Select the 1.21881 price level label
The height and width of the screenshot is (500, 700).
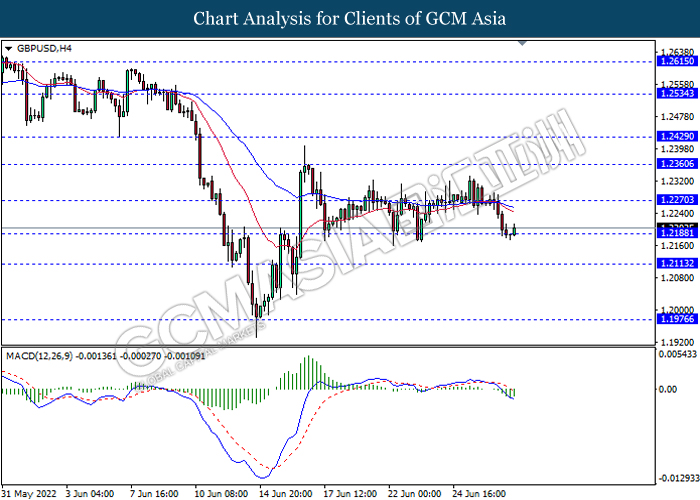678,233
